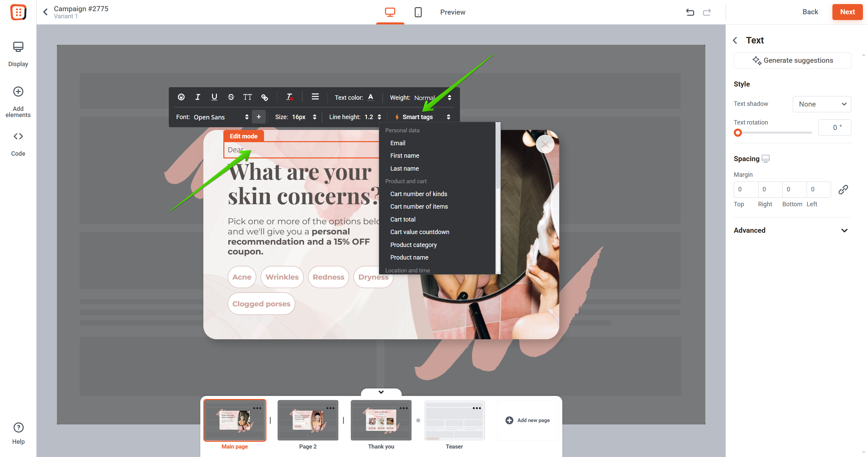
Task: Clear text formatting
Action: [289, 97]
